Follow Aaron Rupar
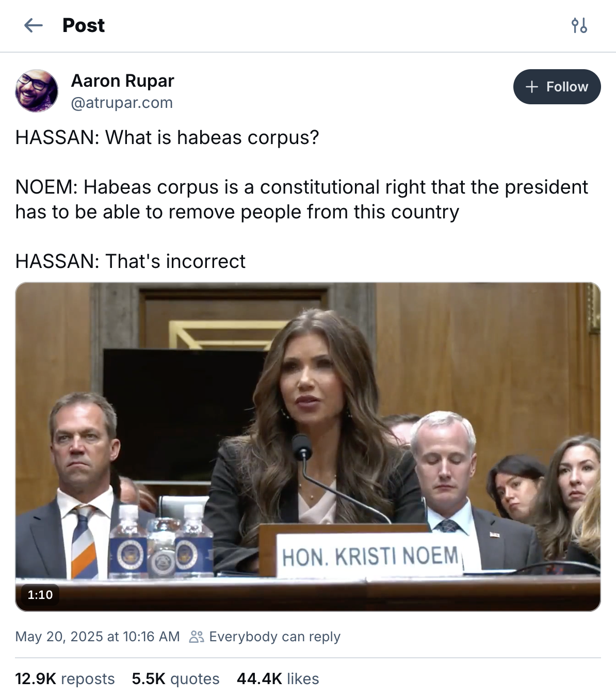This screenshot has height=696, width=616. [x=557, y=87]
